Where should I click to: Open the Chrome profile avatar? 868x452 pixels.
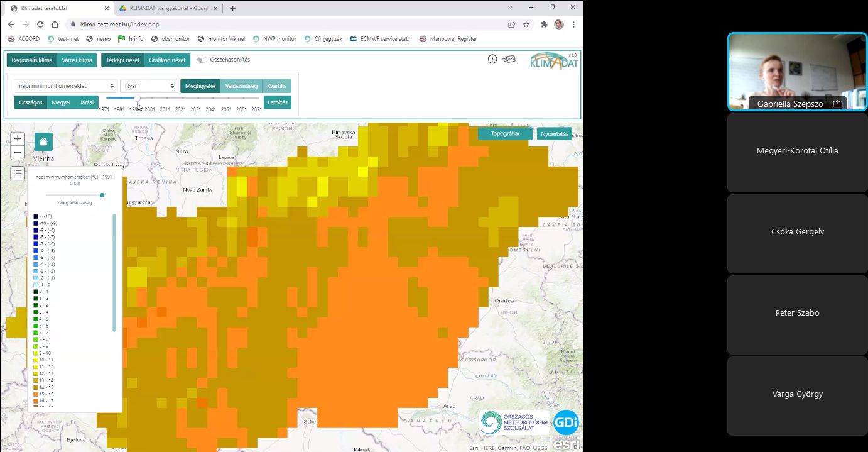click(x=559, y=25)
